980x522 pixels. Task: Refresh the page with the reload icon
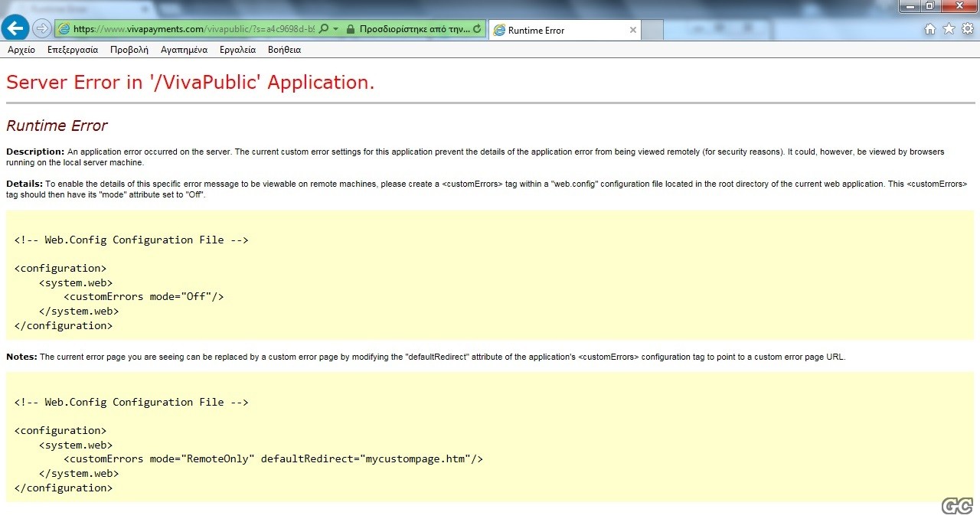478,29
